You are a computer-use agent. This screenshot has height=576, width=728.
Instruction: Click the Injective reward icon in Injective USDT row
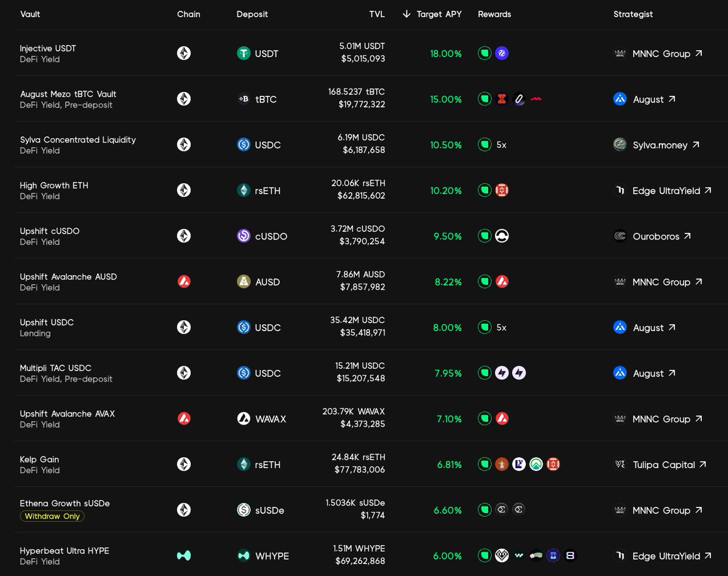tap(502, 53)
